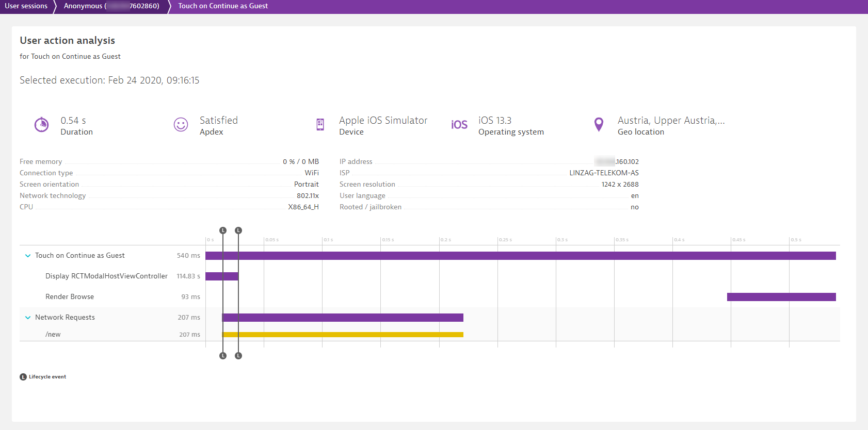Select second lifecycle event marker above timeline
This screenshot has height=430, width=868.
click(238, 230)
